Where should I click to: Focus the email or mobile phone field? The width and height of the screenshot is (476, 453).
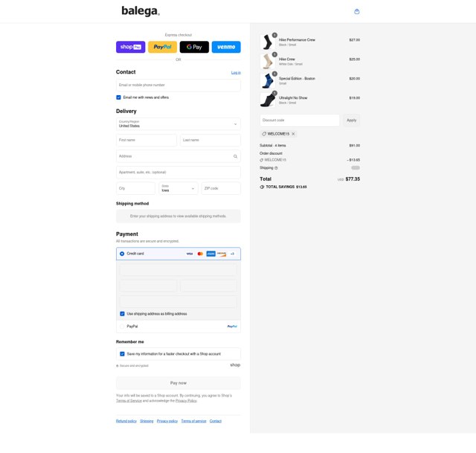[178, 86]
